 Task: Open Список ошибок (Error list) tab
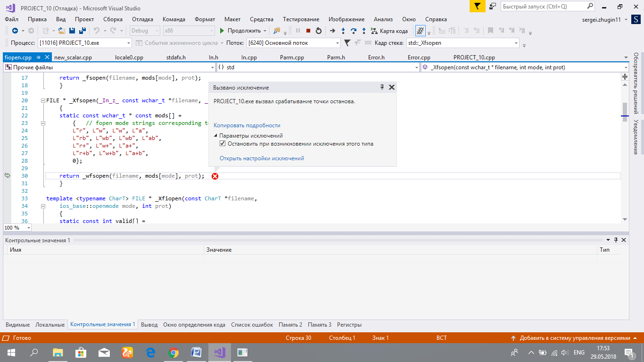coord(252,325)
